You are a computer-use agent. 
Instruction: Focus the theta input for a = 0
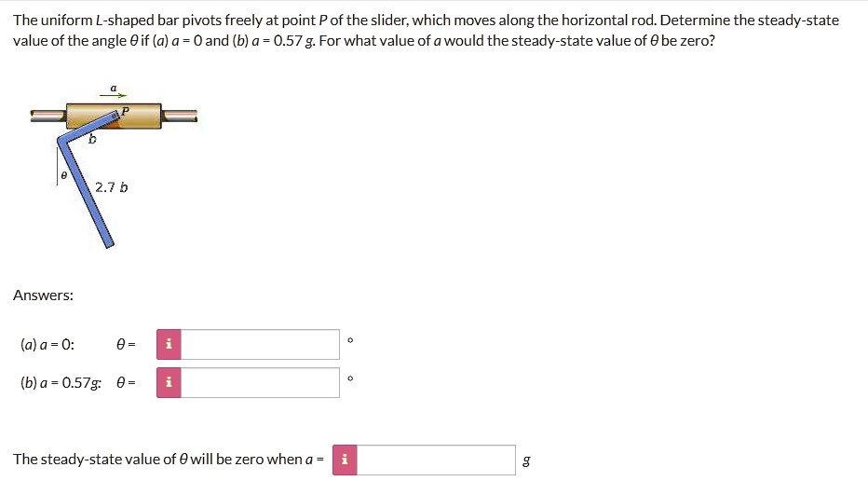[x=260, y=344]
